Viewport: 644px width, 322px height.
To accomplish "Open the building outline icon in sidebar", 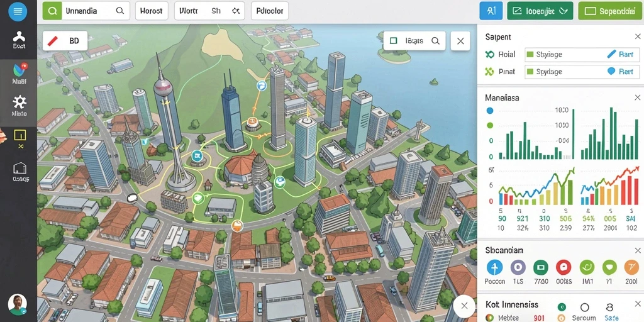I will (19, 169).
